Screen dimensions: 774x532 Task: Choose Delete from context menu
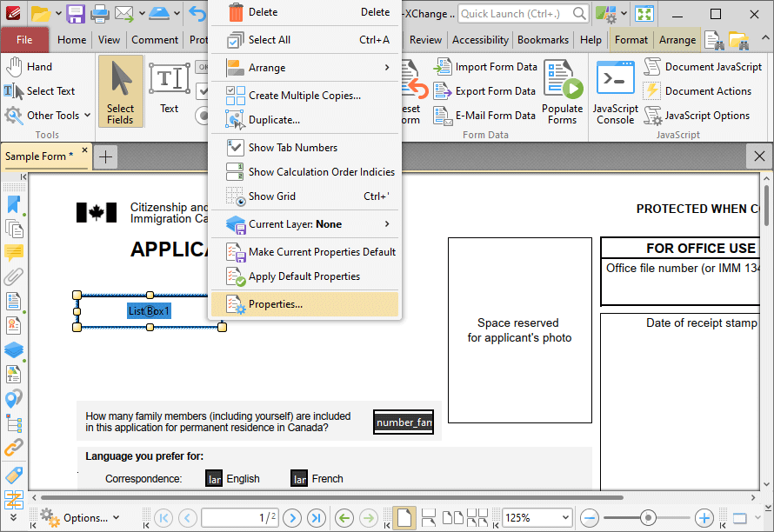[x=304, y=12]
